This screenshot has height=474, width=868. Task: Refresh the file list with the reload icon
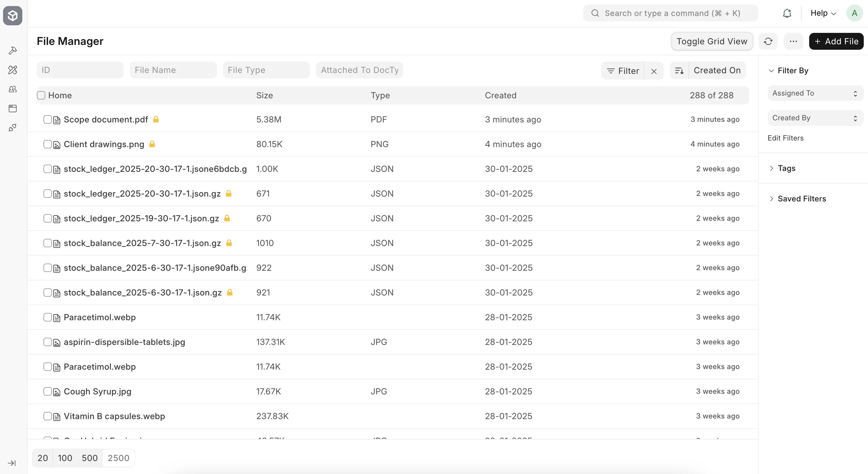768,41
